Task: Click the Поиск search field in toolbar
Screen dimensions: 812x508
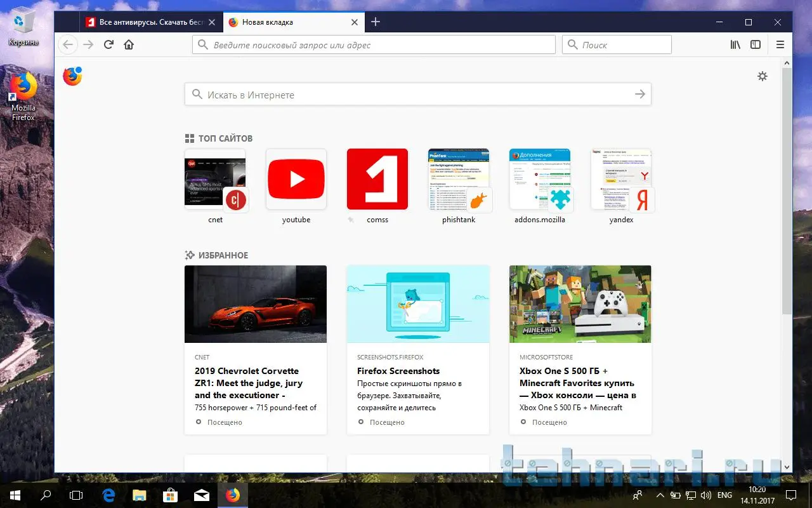Action: click(617, 44)
